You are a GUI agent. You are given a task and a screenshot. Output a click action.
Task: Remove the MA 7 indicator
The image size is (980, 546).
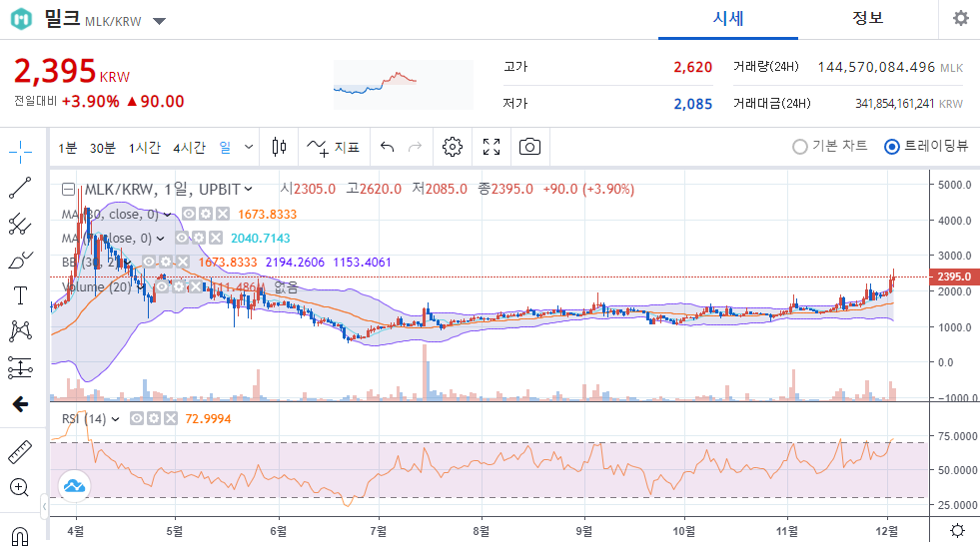[216, 238]
